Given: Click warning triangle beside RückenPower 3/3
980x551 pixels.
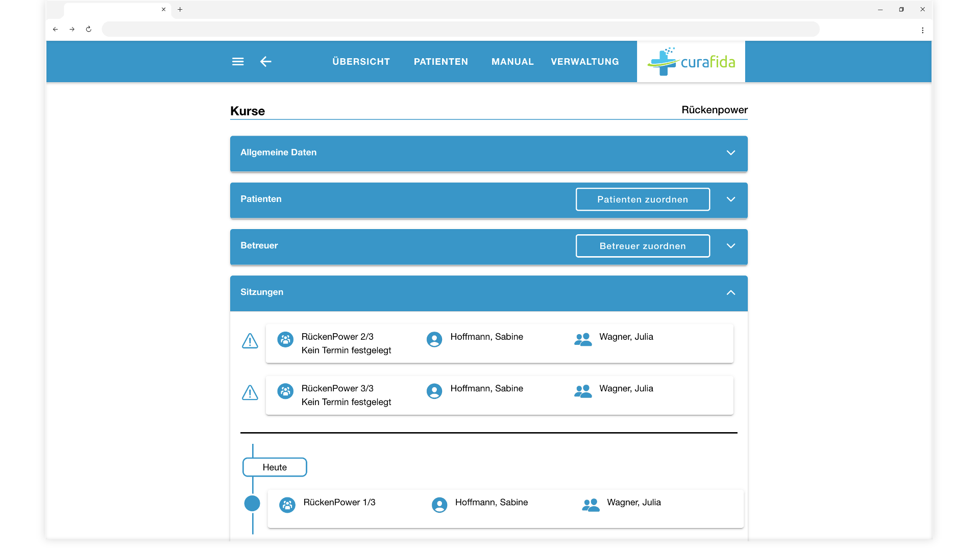Looking at the screenshot, I should (250, 393).
